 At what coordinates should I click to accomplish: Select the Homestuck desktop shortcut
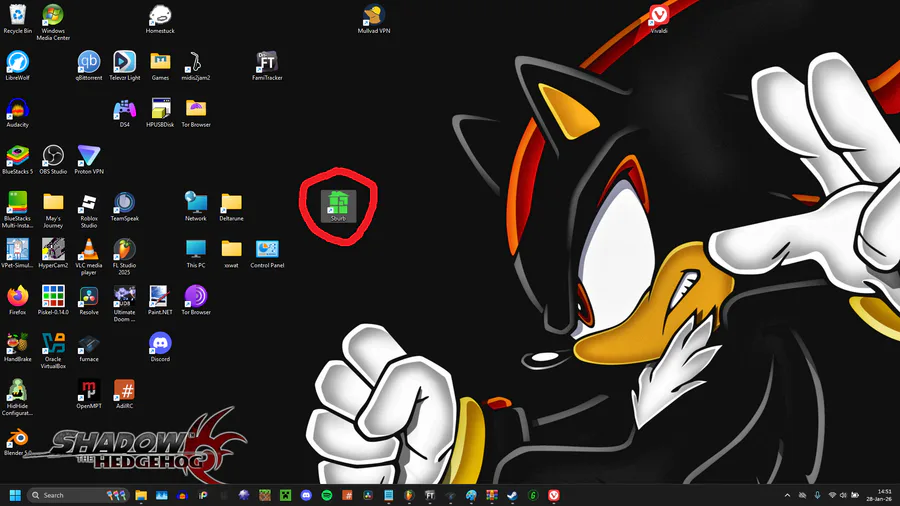[x=160, y=19]
